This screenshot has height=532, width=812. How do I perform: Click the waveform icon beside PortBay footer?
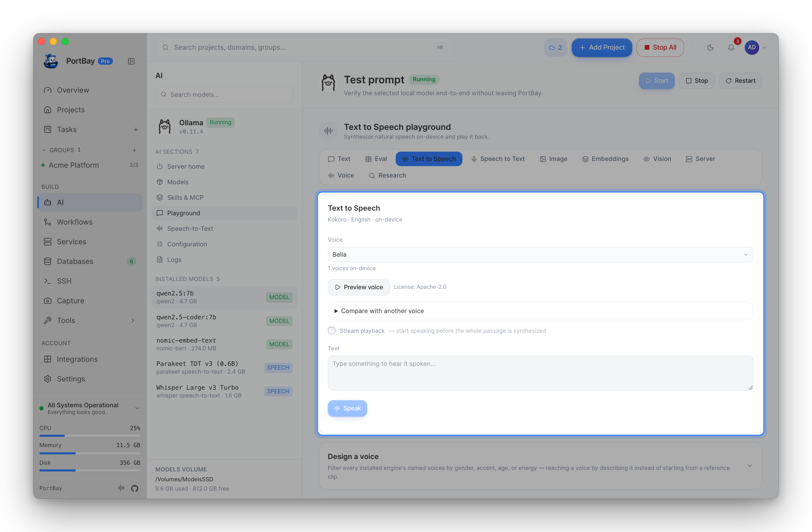click(121, 488)
